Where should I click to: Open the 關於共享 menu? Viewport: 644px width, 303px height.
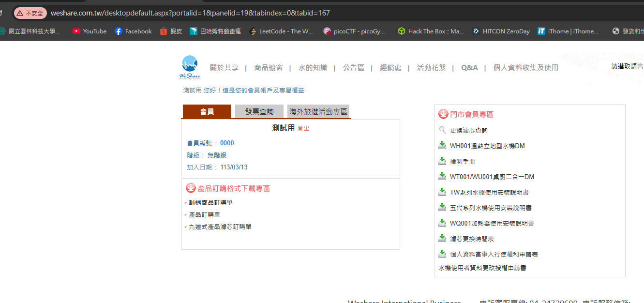point(224,68)
